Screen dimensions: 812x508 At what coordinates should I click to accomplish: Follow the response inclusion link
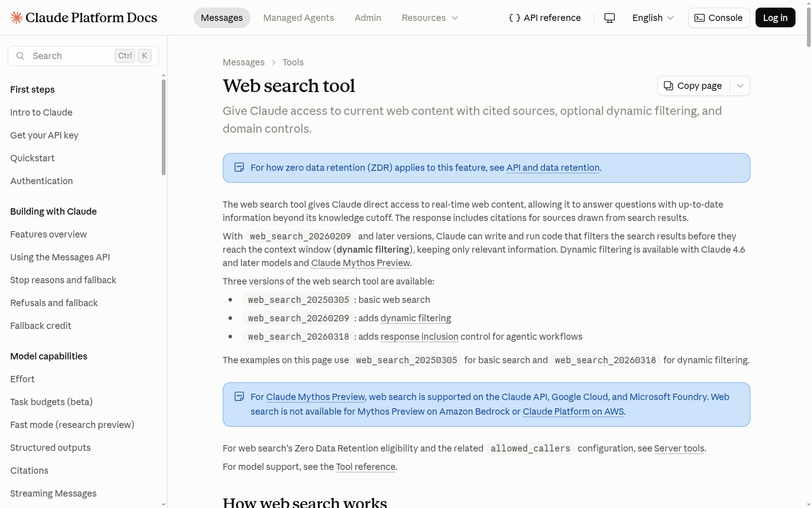click(x=419, y=337)
